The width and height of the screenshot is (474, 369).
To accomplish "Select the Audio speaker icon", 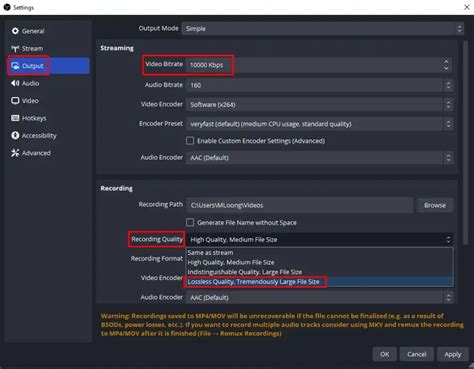I will click(x=15, y=83).
